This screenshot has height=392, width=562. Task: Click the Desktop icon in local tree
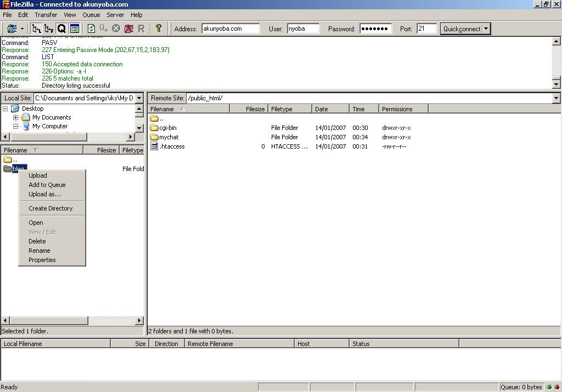(x=15, y=109)
